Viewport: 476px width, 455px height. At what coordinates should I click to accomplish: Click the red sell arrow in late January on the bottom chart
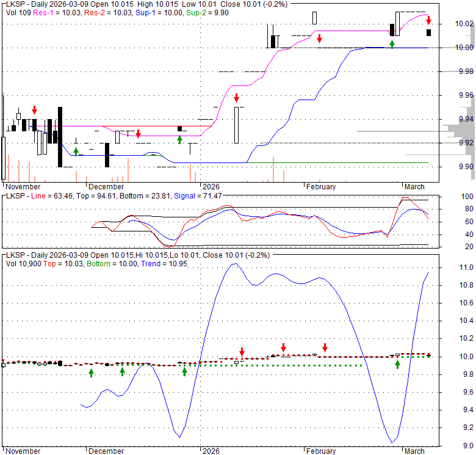click(x=284, y=348)
